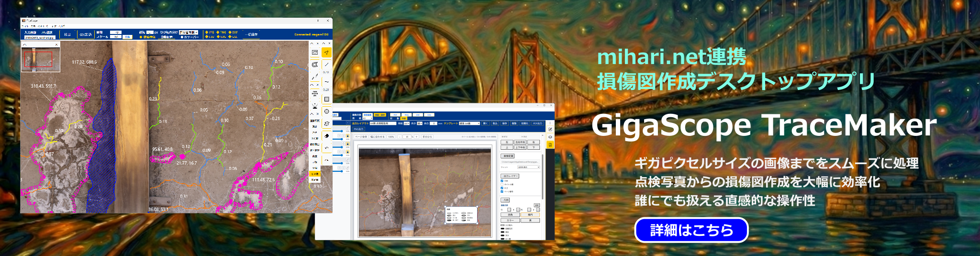Choose the CSV export format marker
Image resolution: width=980 pixels, height=256 pixels.
coord(207,37)
